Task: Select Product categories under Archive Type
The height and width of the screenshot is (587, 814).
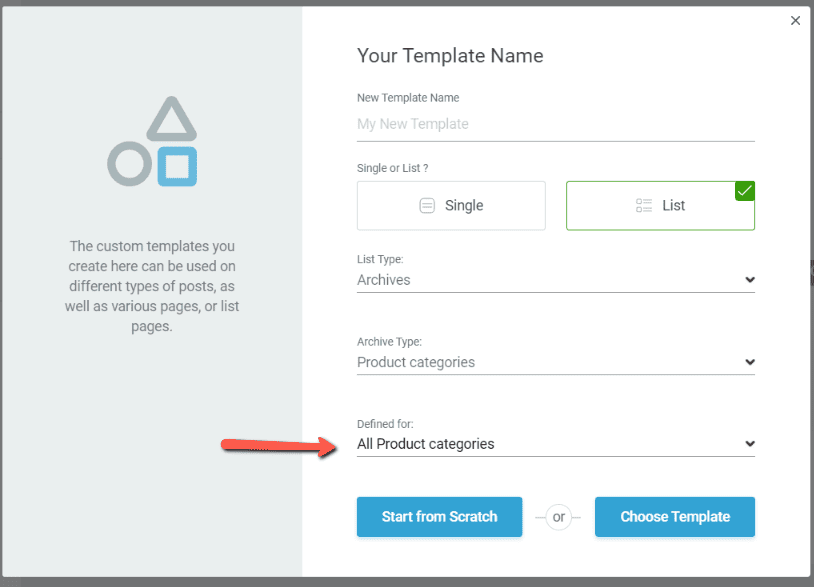Action: click(555, 362)
